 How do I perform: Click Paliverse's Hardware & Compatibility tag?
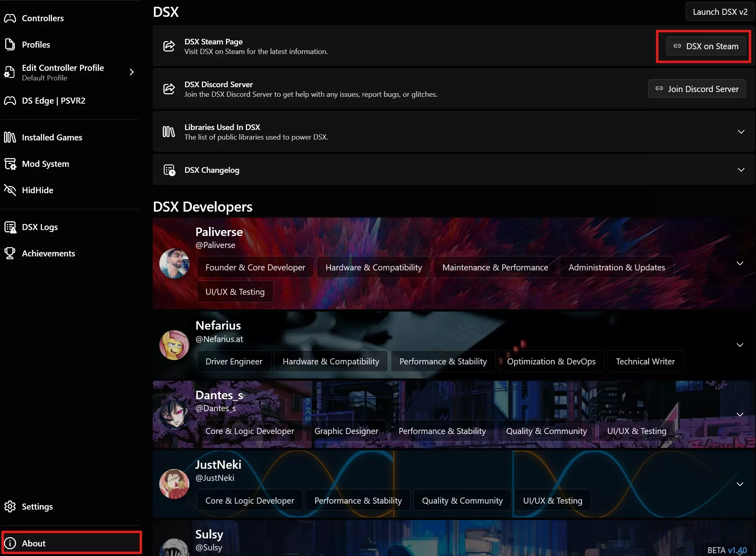pyautogui.click(x=374, y=267)
